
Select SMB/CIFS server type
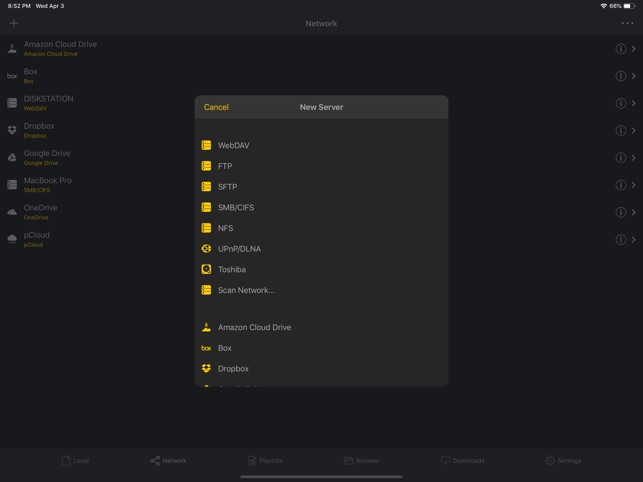point(322,207)
